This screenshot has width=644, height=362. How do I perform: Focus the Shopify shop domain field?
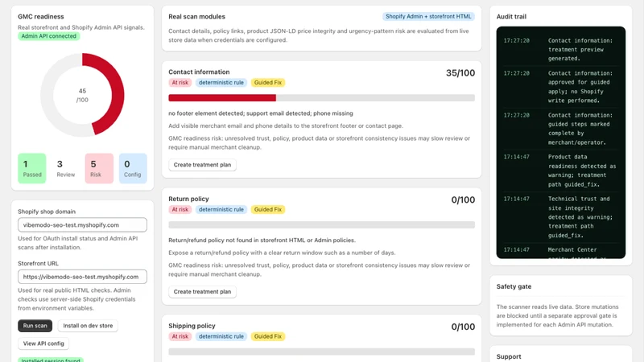(x=82, y=225)
